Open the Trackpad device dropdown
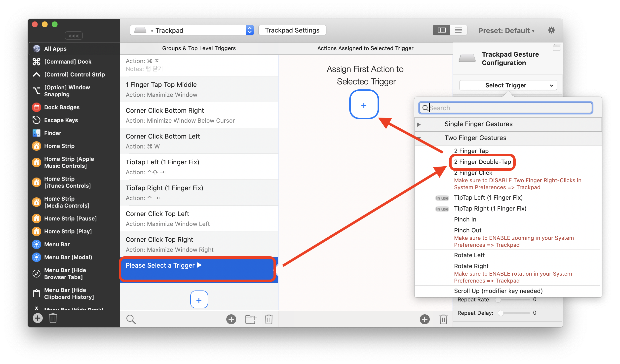 (192, 30)
